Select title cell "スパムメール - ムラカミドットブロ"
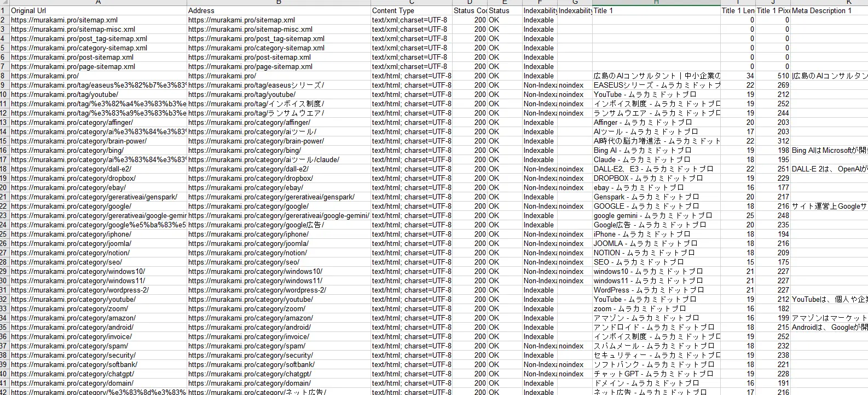 coord(656,346)
